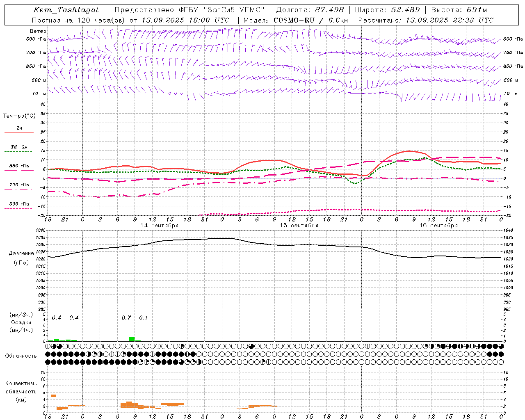Click the 0.7 precipitation amount value
This screenshot has width=525, height=420.
(126, 318)
